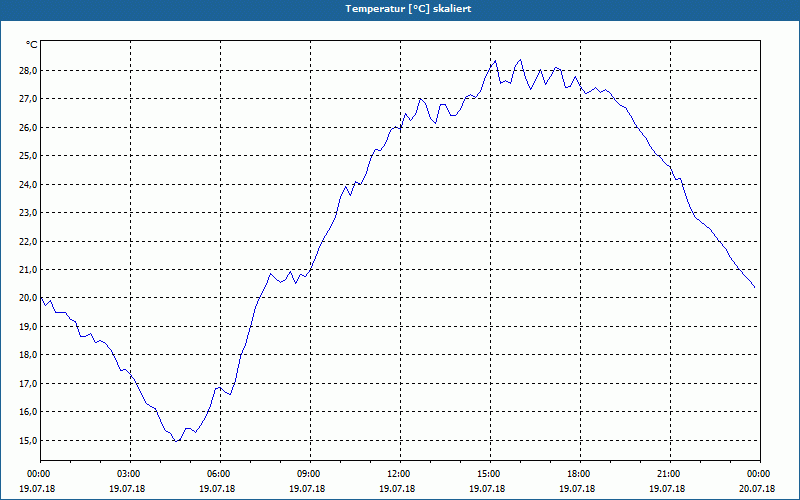Pick the '21:00' time label

(668, 474)
